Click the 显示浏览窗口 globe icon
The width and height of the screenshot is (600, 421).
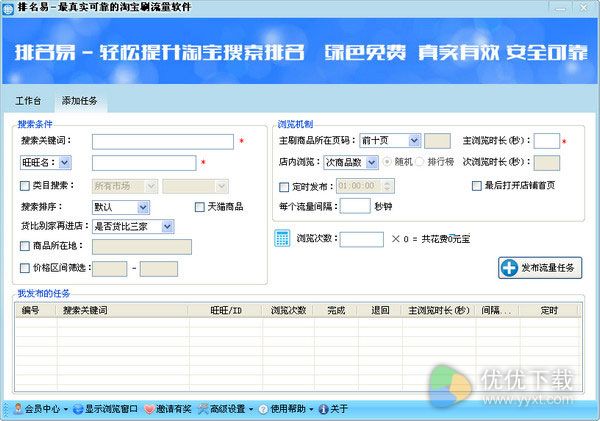tap(78, 409)
